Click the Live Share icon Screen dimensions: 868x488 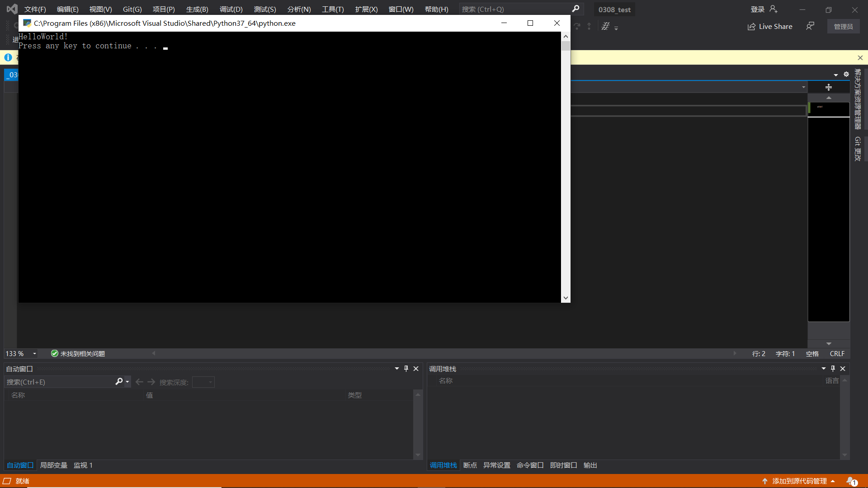pos(751,27)
